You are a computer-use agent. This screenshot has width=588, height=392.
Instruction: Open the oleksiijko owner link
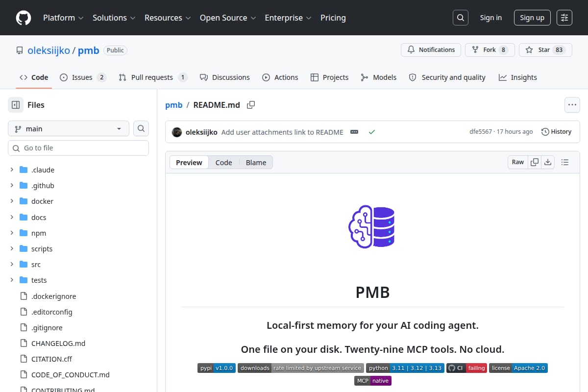49,50
